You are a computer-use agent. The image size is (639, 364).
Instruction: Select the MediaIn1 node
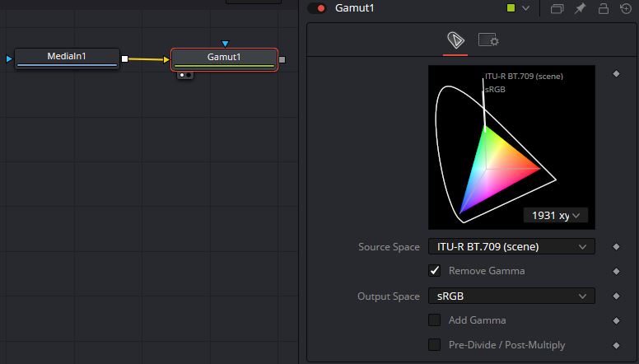(67, 58)
